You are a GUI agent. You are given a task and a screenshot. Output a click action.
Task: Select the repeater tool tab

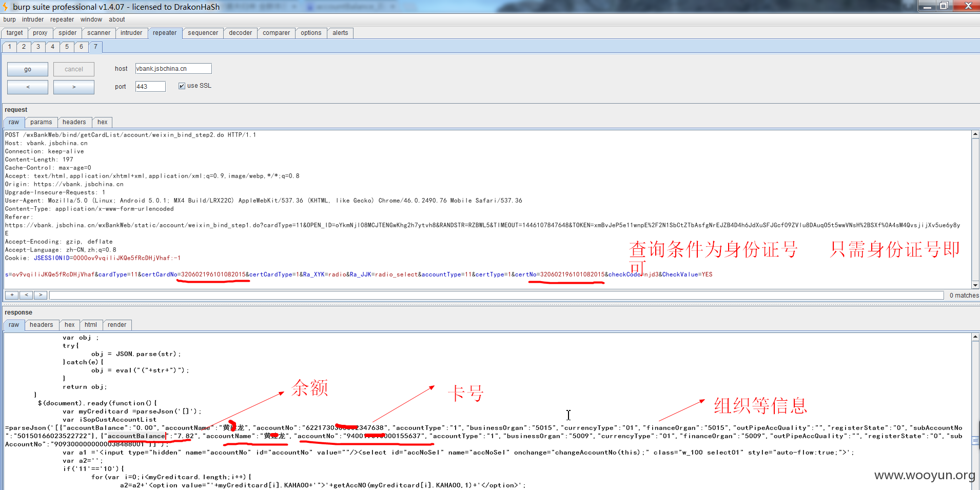pyautogui.click(x=165, y=33)
